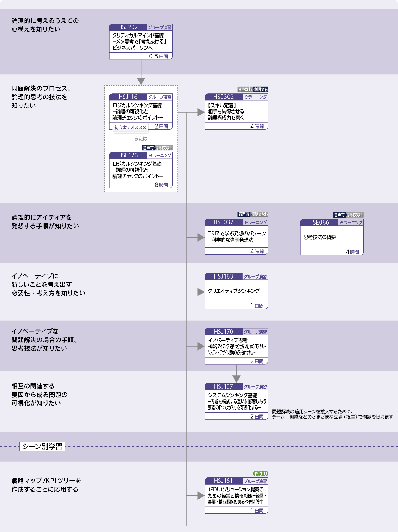Viewport: 398px width, 532px height.
Task: Open HSE037 TRIZで学ぶ発想のパターン course
Action: click(236, 237)
